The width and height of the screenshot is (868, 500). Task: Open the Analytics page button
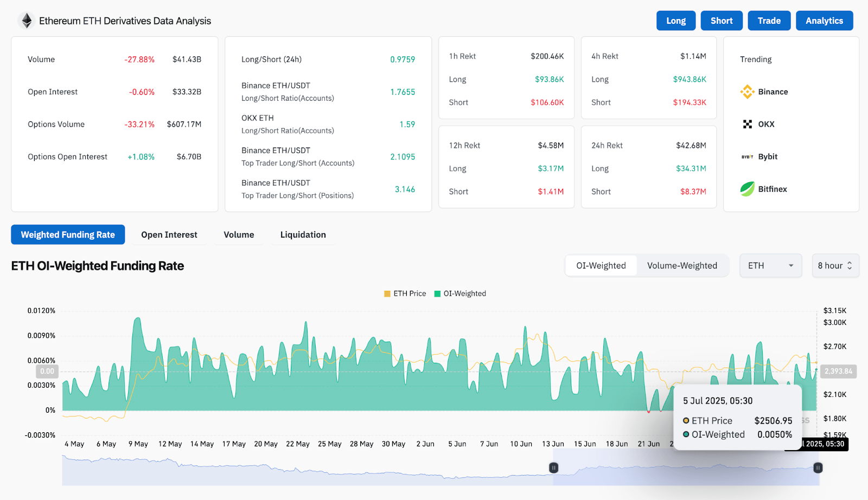(x=824, y=21)
